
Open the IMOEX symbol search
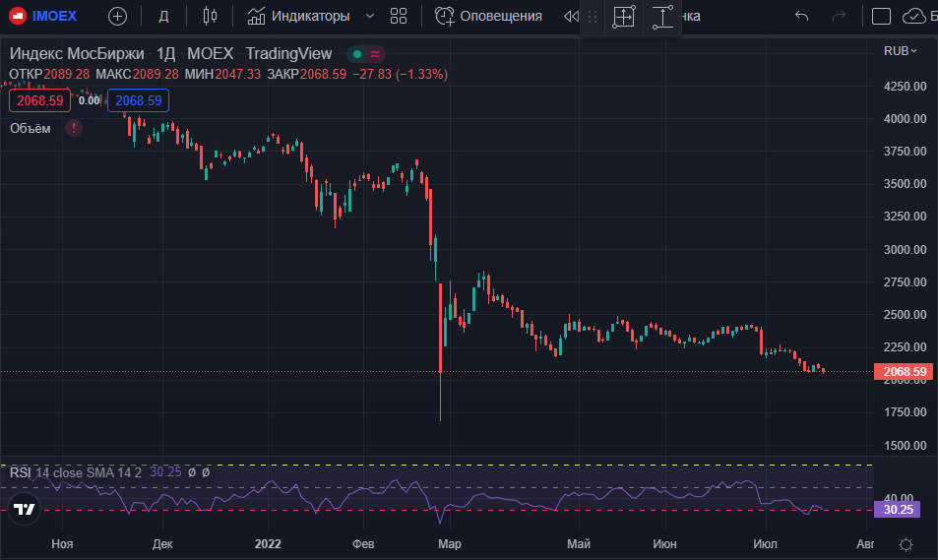[43, 16]
